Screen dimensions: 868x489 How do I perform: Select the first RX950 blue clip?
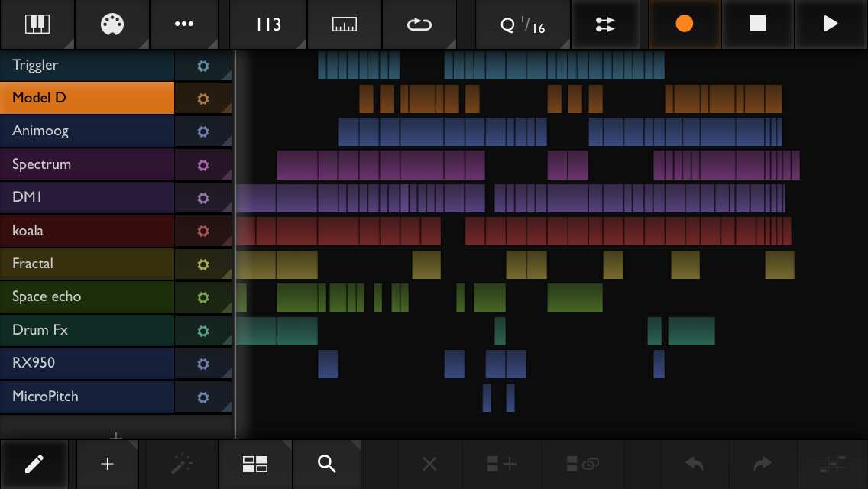coord(328,364)
